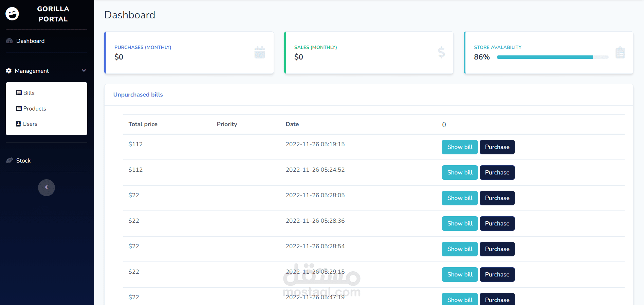This screenshot has width=644, height=305.
Task: Click the Bills list icon in submenu
Action: tap(19, 93)
